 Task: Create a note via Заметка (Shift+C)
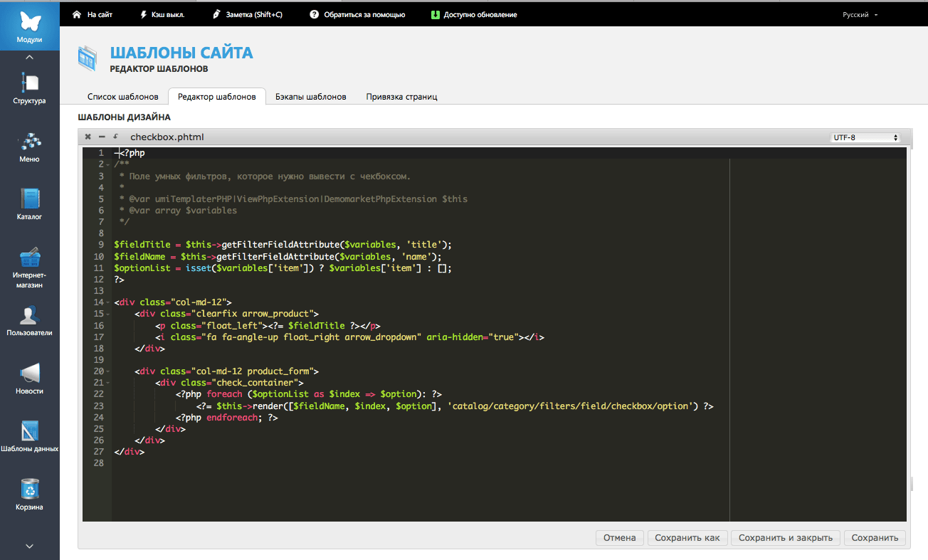(x=248, y=14)
